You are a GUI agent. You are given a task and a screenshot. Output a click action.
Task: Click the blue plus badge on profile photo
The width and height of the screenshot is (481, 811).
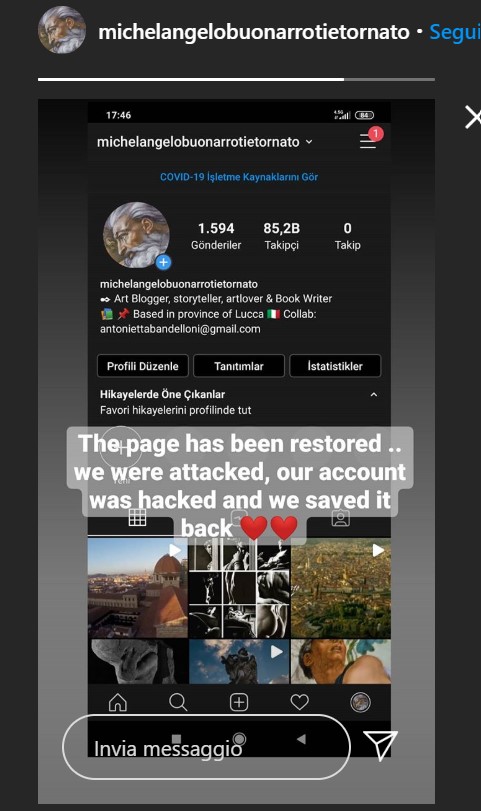coord(163,262)
